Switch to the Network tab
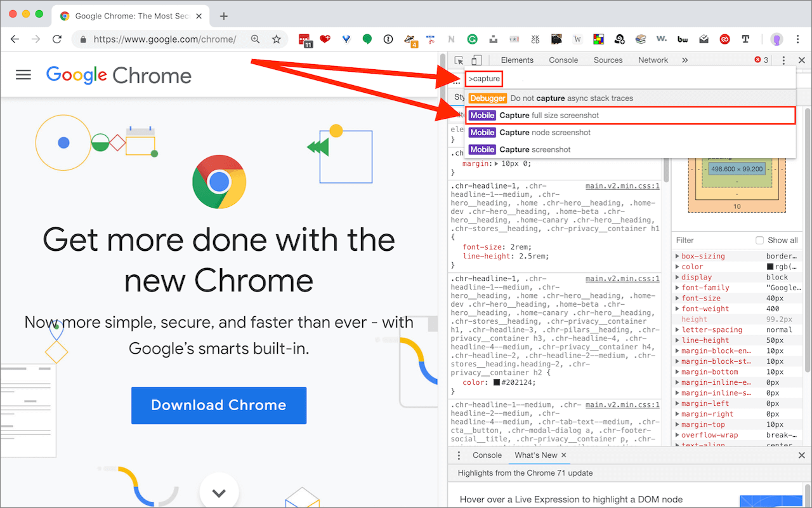The width and height of the screenshot is (812, 508). 653,60
